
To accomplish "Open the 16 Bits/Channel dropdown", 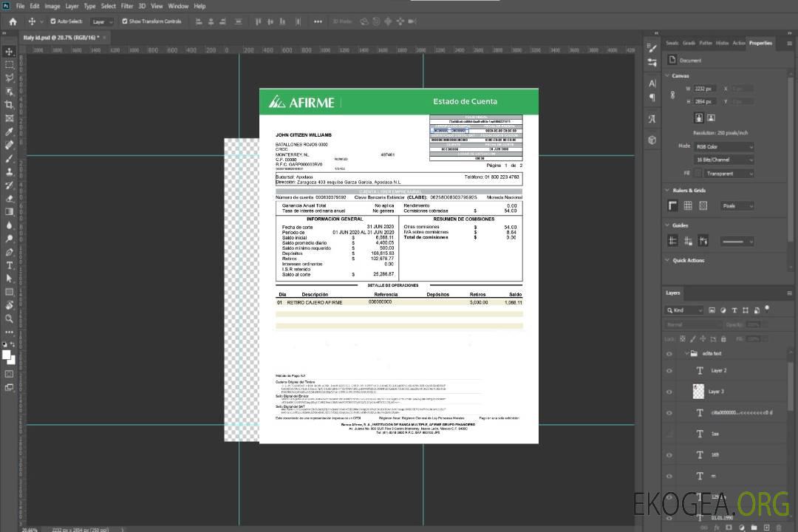I will tap(724, 160).
